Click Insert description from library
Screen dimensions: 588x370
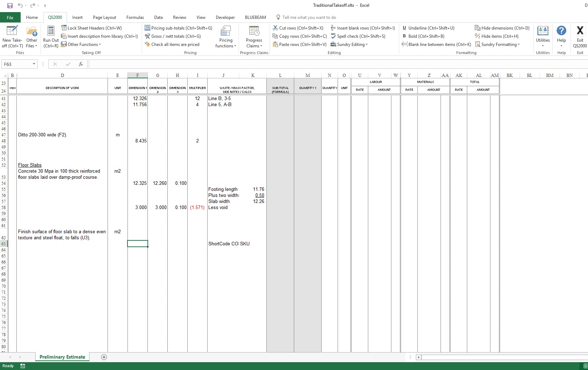99,36
